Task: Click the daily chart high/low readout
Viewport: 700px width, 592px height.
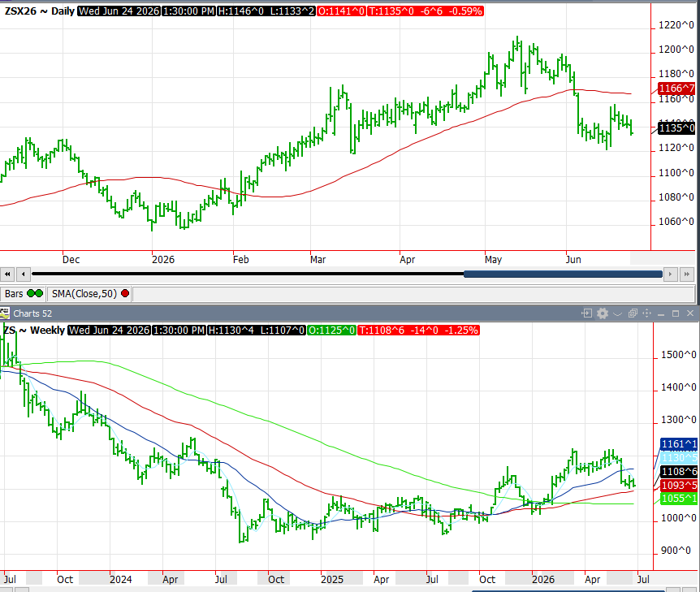Action: 266,11
